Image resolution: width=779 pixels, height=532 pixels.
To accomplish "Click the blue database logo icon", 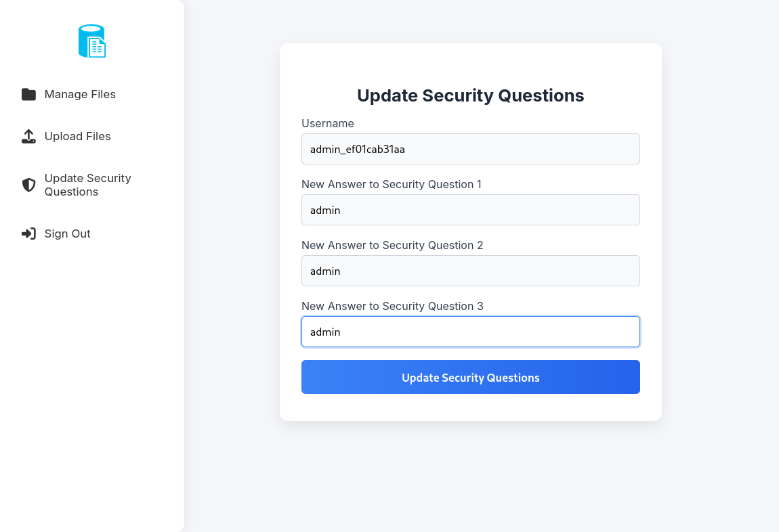I will (x=92, y=41).
